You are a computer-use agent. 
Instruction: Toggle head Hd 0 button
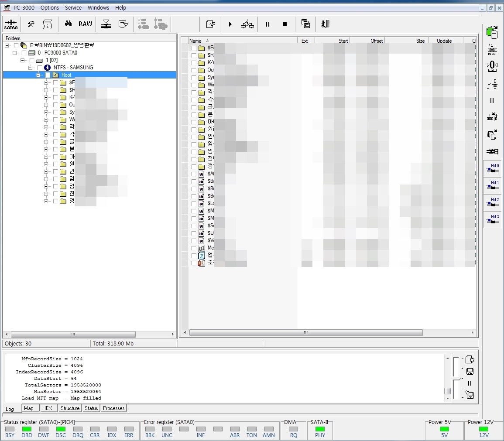(x=493, y=169)
